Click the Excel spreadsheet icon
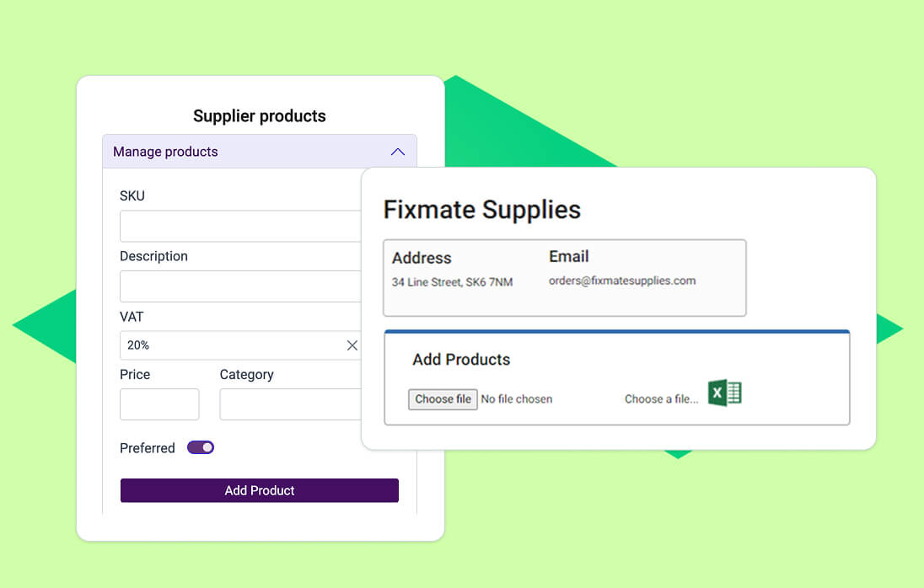Viewport: 924px width, 588px height. pyautogui.click(x=725, y=392)
